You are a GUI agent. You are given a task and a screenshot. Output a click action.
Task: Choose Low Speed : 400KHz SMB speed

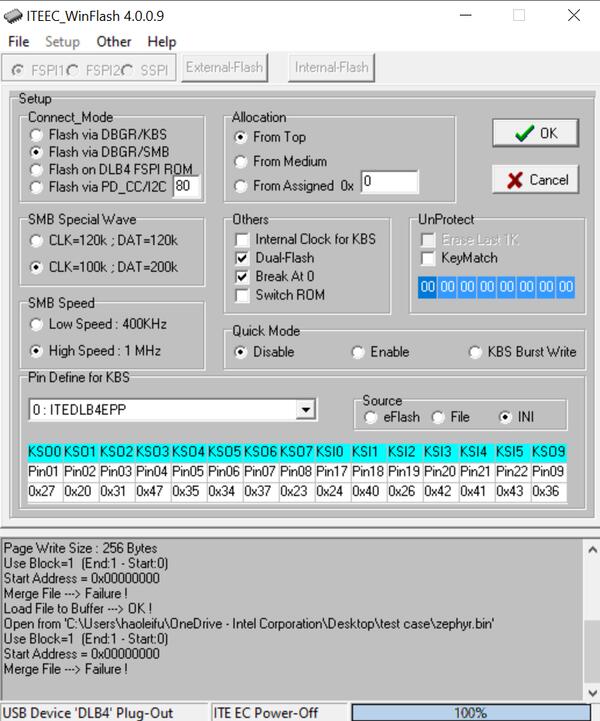click(x=37, y=324)
